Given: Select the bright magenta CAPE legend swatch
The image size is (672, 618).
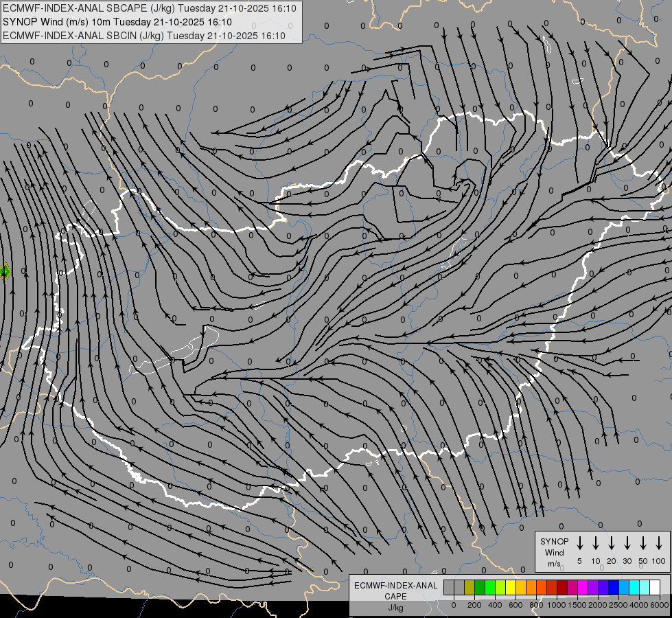Looking at the screenshot, I should pos(583,587).
